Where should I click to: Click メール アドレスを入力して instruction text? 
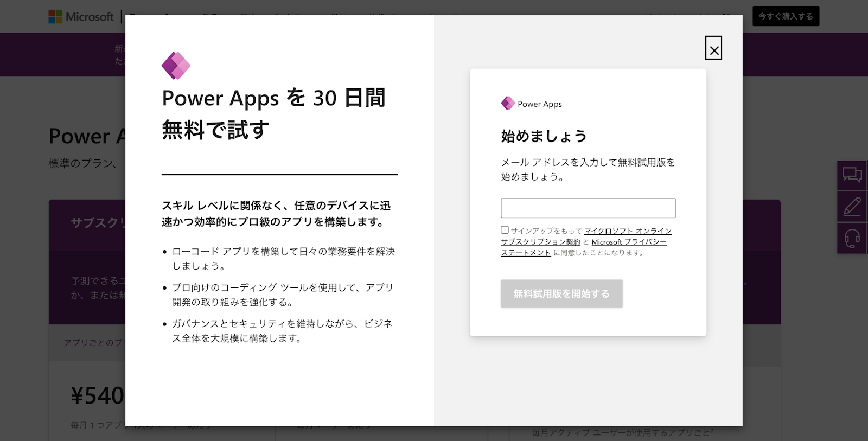(x=588, y=169)
